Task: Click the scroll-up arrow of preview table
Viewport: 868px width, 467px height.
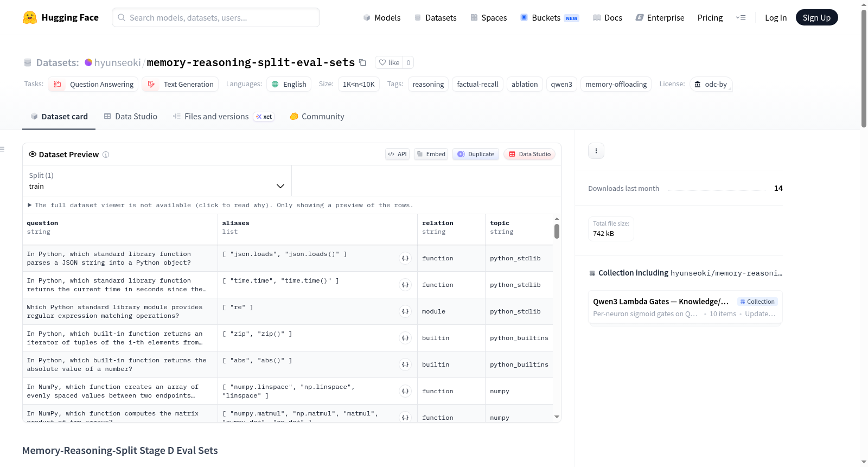Action: pyautogui.click(x=557, y=219)
